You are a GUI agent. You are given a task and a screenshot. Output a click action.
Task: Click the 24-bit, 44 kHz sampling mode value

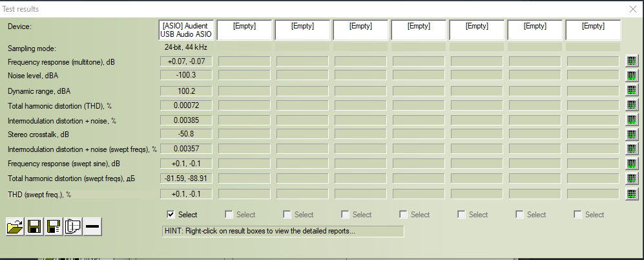pyautogui.click(x=186, y=47)
